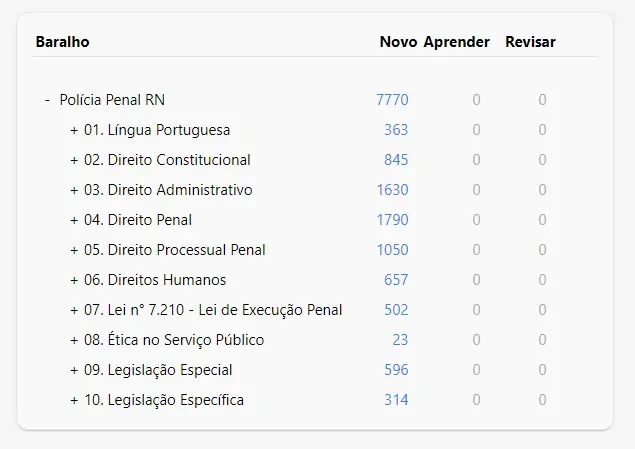
Task: Open 06. Direitos Humanos deck
Action: click(155, 280)
